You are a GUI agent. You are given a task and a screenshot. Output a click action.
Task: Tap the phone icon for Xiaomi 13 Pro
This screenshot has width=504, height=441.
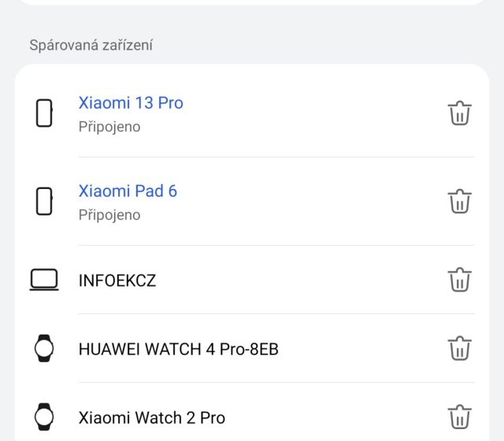click(44, 113)
